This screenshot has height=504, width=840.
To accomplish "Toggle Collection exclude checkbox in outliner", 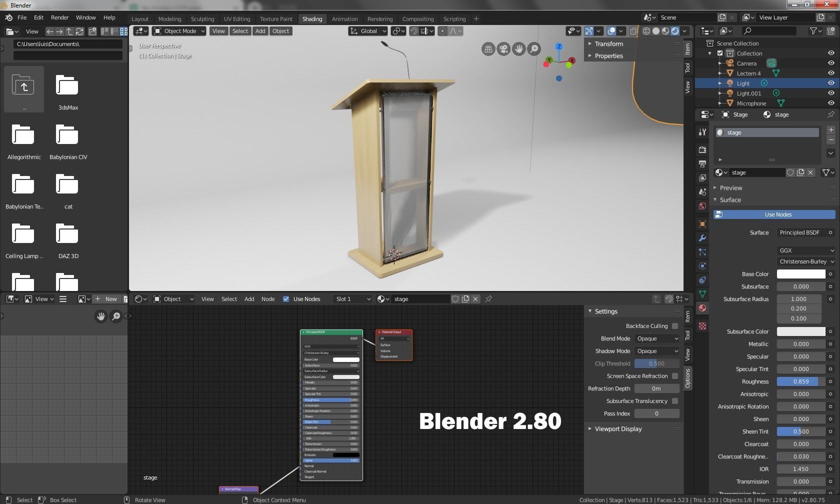I will [x=720, y=53].
